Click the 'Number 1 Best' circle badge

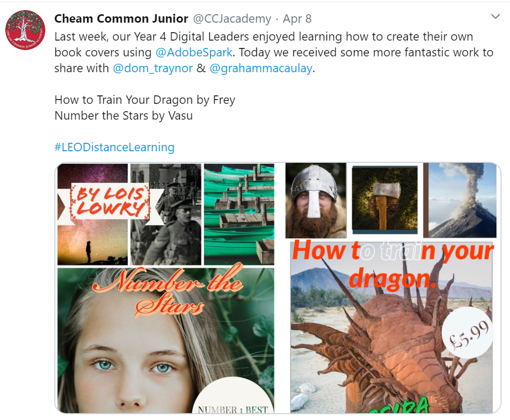[233, 395]
